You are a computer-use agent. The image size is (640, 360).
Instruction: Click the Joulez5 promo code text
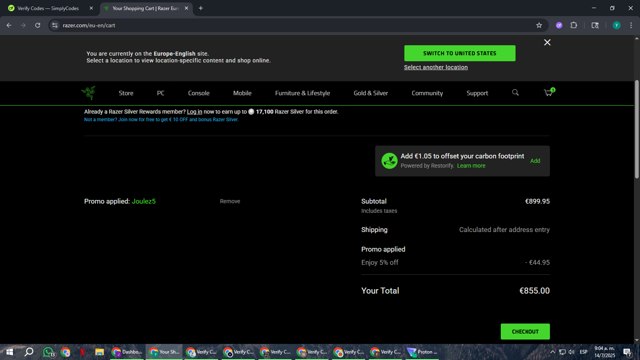(x=144, y=201)
